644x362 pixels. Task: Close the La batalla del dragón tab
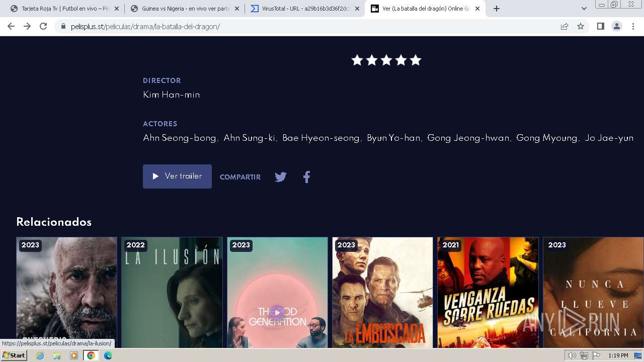point(477,9)
